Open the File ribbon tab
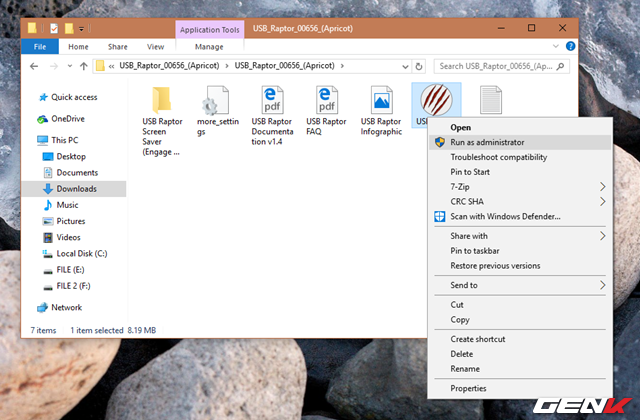The width and height of the screenshot is (640, 420). click(40, 47)
